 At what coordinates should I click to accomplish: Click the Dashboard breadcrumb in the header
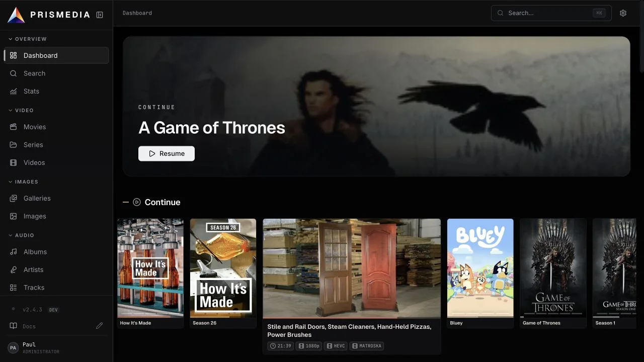coord(137,13)
